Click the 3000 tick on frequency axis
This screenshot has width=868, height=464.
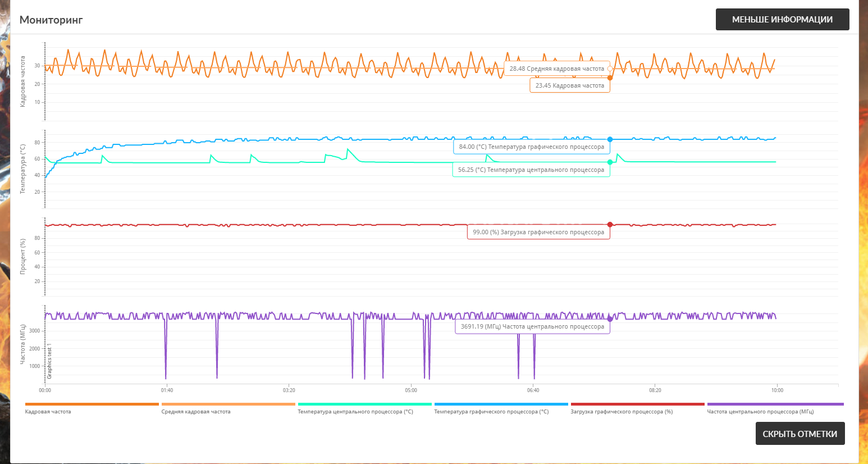[35, 331]
